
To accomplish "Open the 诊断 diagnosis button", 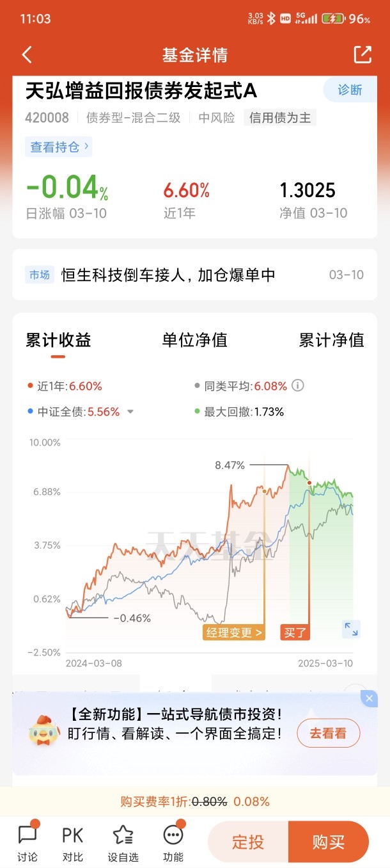I will click(350, 90).
